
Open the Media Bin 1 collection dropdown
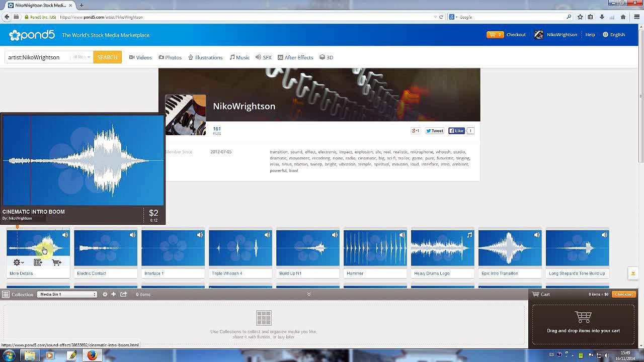point(67,294)
